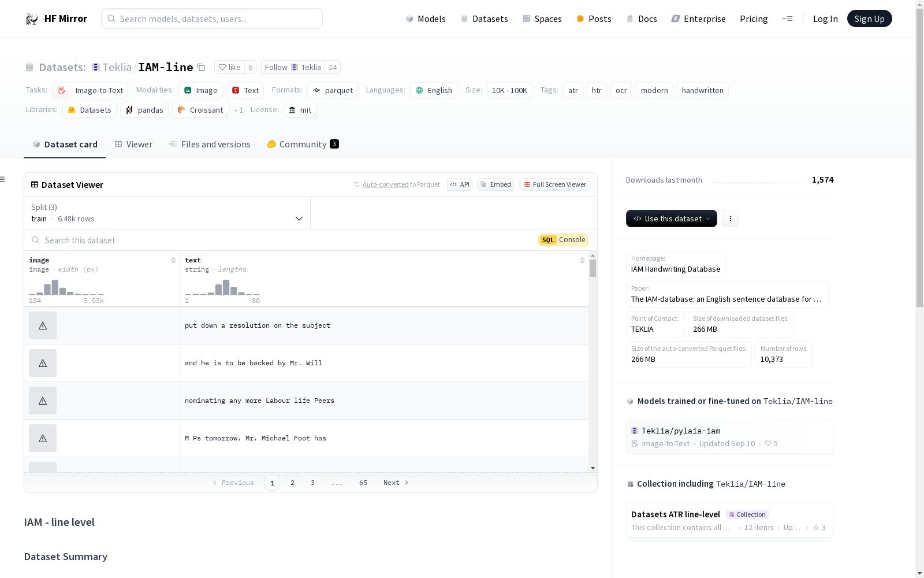924x578 pixels.
Task: Select the Text modality tag
Action: (245, 90)
